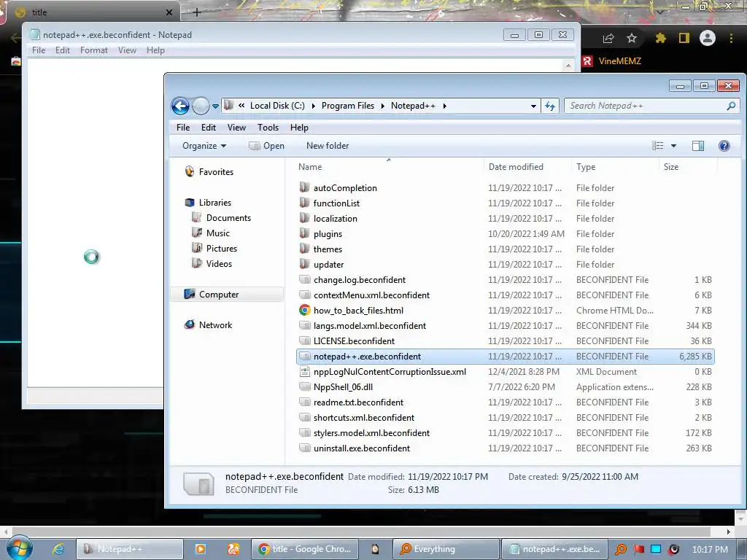This screenshot has width=747, height=560.
Task: Open the Chrome profile avatar
Action: pyautogui.click(x=708, y=38)
